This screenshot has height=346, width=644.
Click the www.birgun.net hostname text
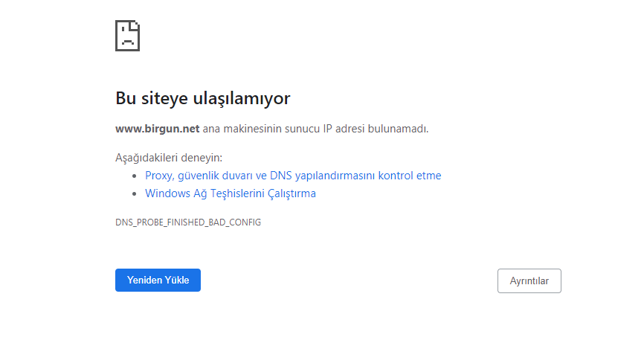(x=158, y=129)
